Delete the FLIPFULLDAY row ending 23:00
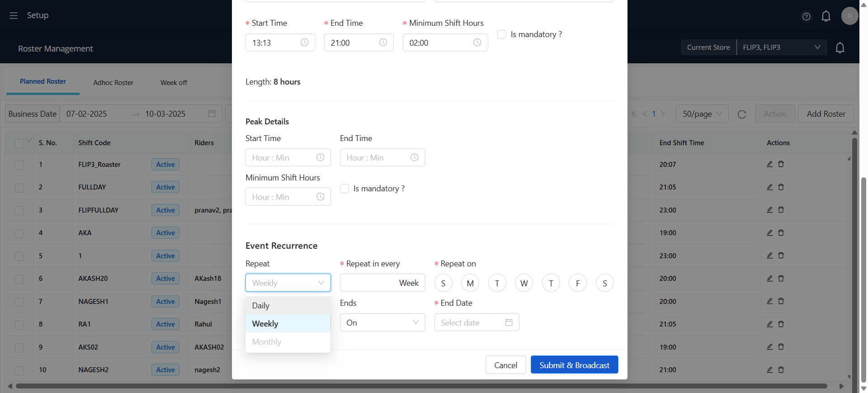The height and width of the screenshot is (393, 868). coord(781,210)
